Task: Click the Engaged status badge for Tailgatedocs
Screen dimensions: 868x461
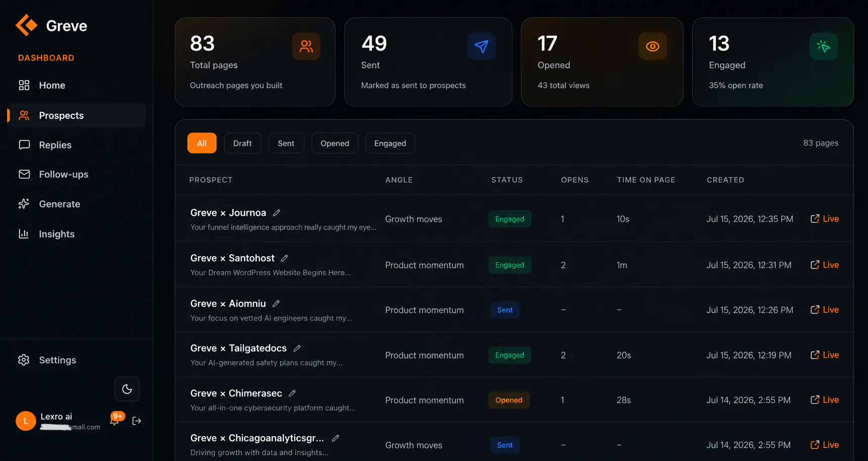Action: (x=509, y=355)
